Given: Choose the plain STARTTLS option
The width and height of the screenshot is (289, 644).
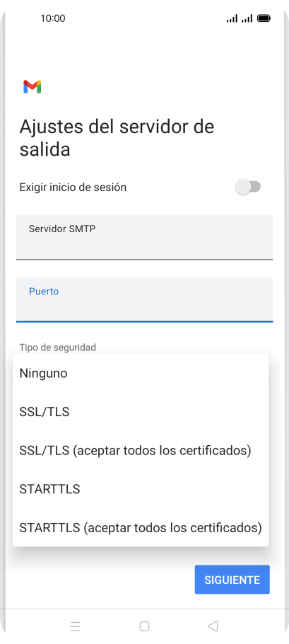Looking at the screenshot, I should tap(141, 489).
